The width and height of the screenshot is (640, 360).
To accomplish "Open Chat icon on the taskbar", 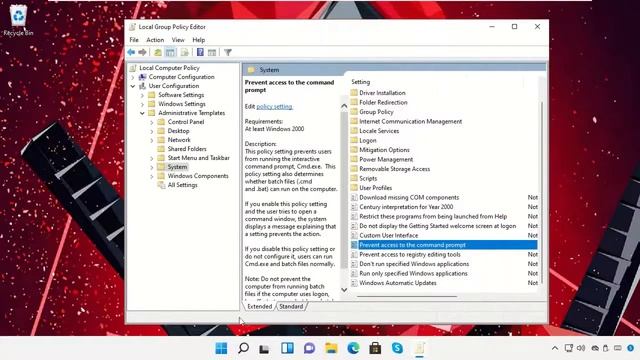I will [x=309, y=348].
